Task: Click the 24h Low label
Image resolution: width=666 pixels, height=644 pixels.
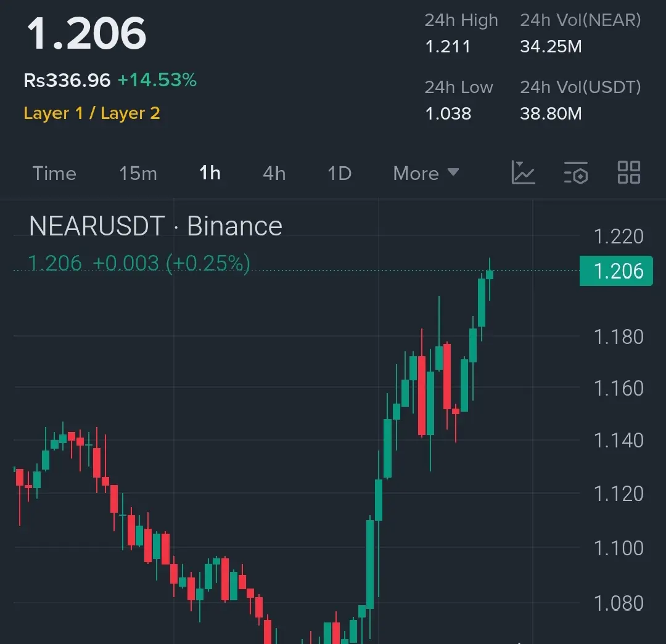Action: pos(459,87)
